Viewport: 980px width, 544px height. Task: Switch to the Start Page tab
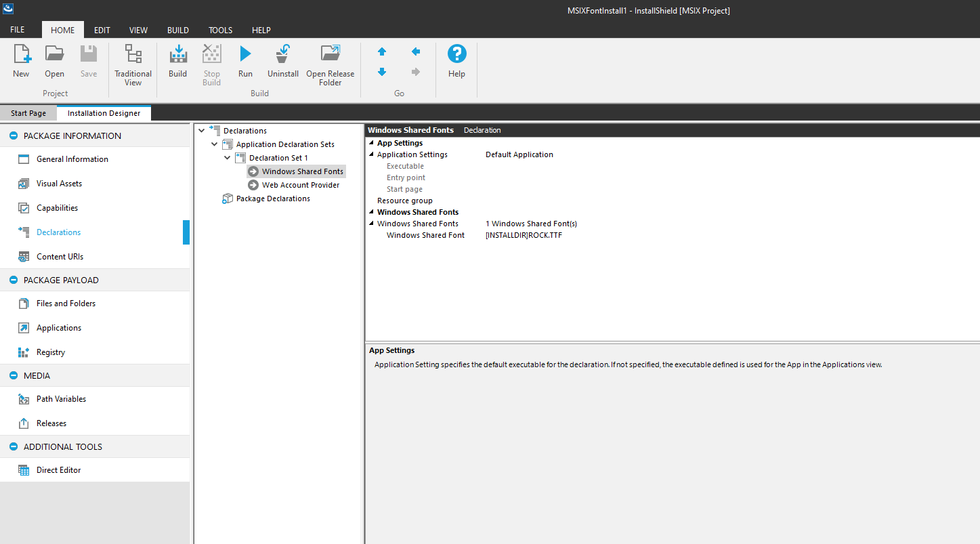click(x=28, y=113)
